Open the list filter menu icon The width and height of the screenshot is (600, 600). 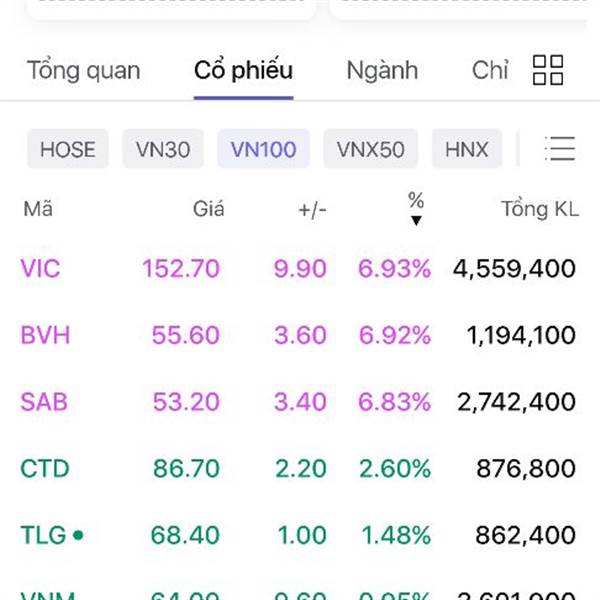tap(560, 149)
